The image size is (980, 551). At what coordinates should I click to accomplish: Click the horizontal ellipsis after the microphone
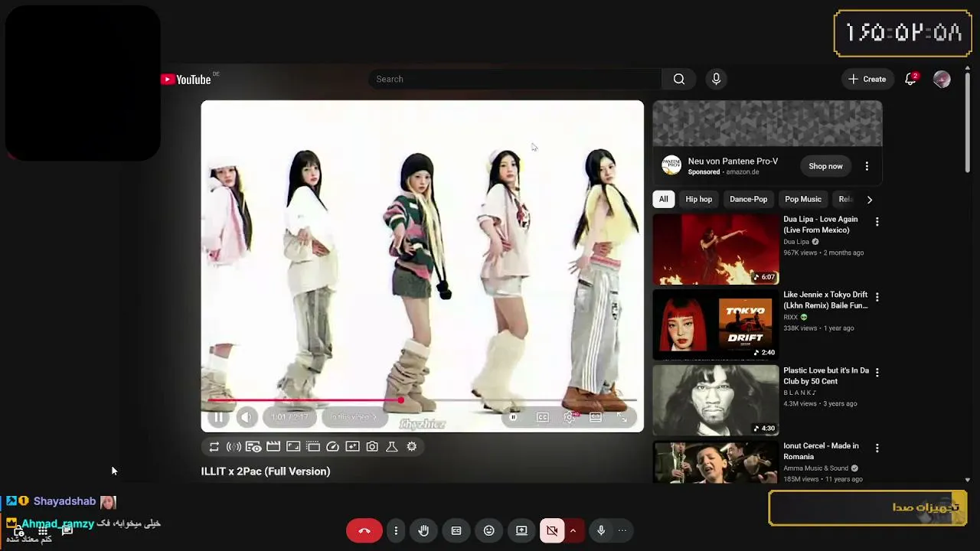tap(622, 530)
